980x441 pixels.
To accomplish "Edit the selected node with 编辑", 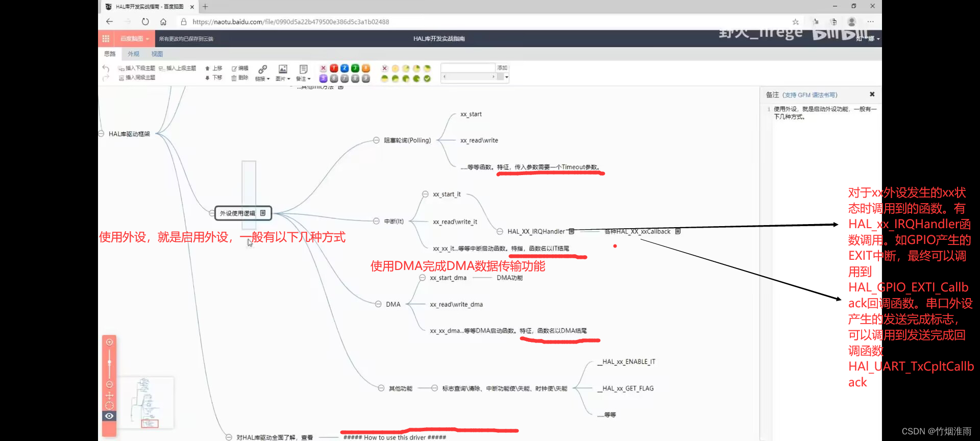I will coord(240,68).
